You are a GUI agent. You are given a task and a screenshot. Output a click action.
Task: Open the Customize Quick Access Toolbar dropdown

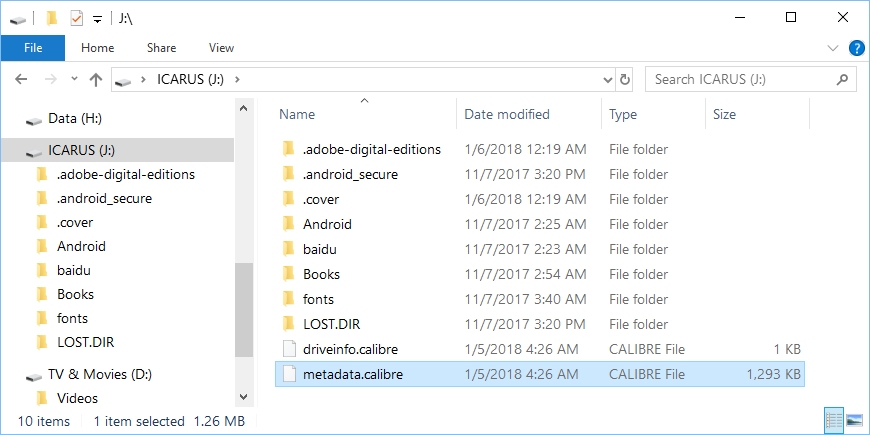(97, 18)
